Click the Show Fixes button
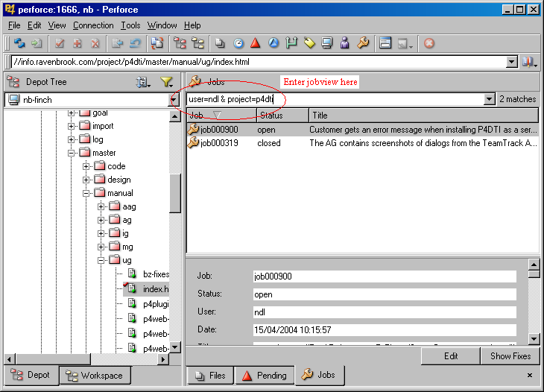The image size is (544, 392). coord(510,356)
